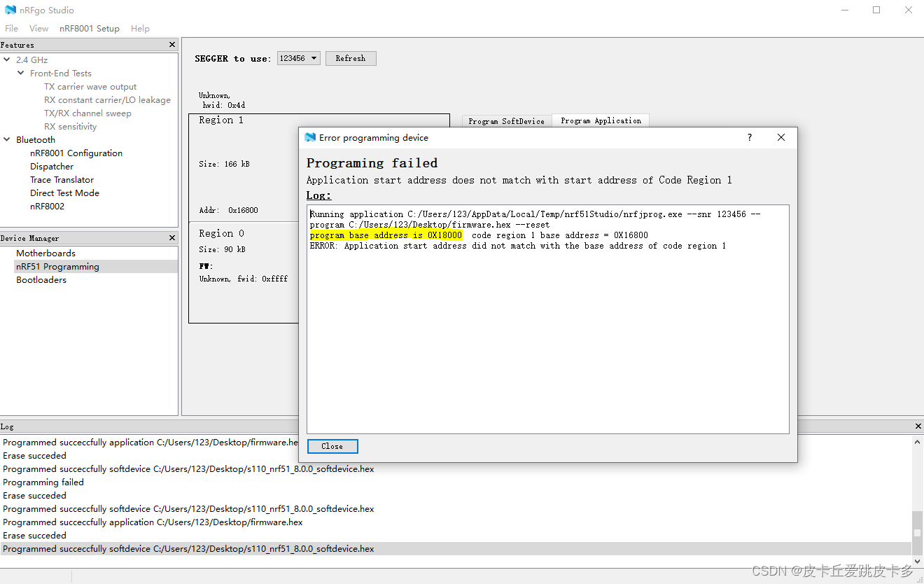
Task: Collapse the Front-End Tests node
Action: coord(21,73)
